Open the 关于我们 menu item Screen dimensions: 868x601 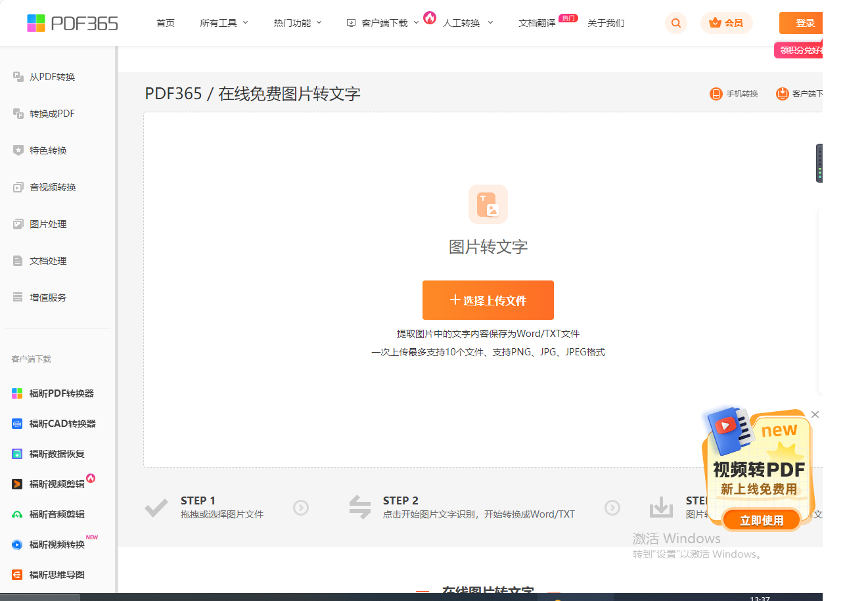point(606,23)
